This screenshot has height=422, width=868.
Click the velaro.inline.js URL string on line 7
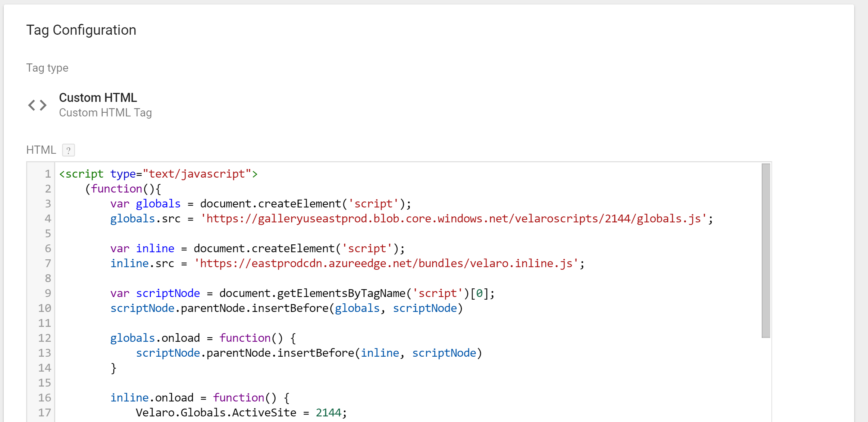click(386, 263)
